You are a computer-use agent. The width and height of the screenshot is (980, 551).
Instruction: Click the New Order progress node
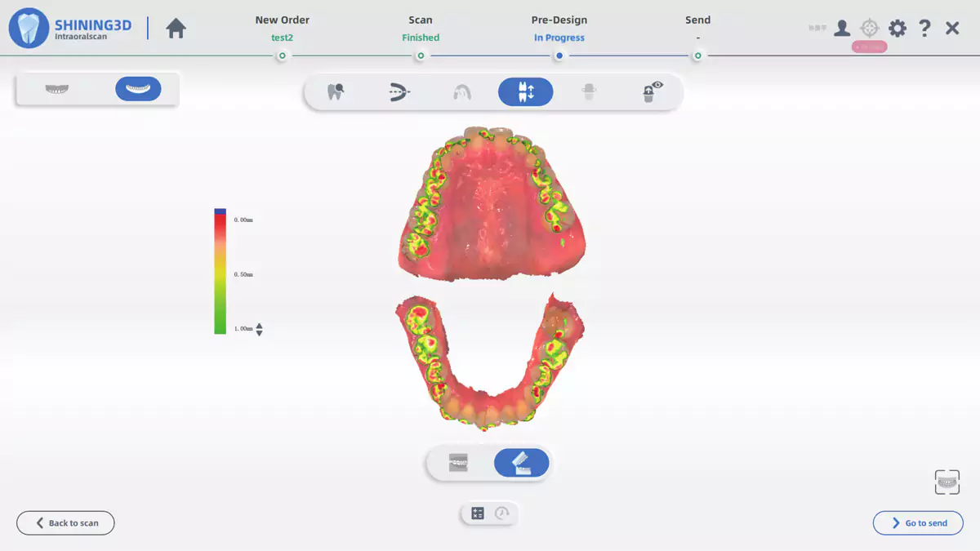(282, 56)
